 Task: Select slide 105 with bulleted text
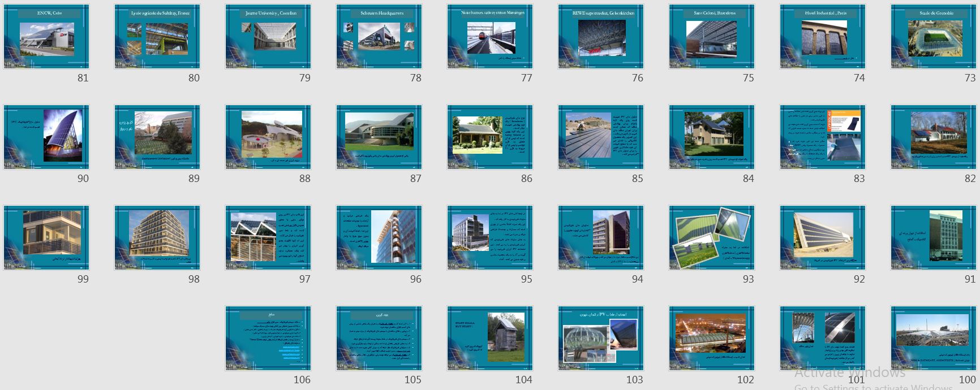click(x=379, y=339)
